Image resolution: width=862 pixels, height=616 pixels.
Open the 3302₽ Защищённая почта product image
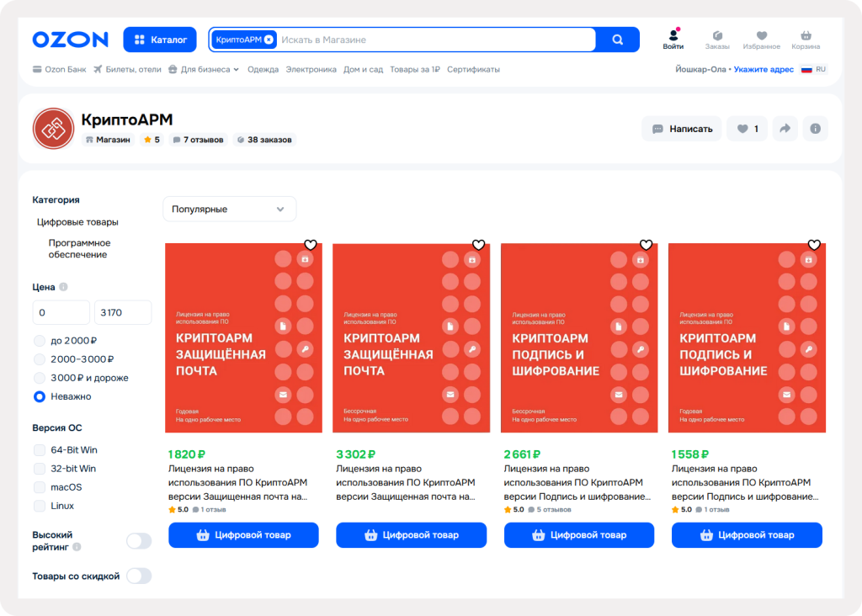click(x=411, y=337)
